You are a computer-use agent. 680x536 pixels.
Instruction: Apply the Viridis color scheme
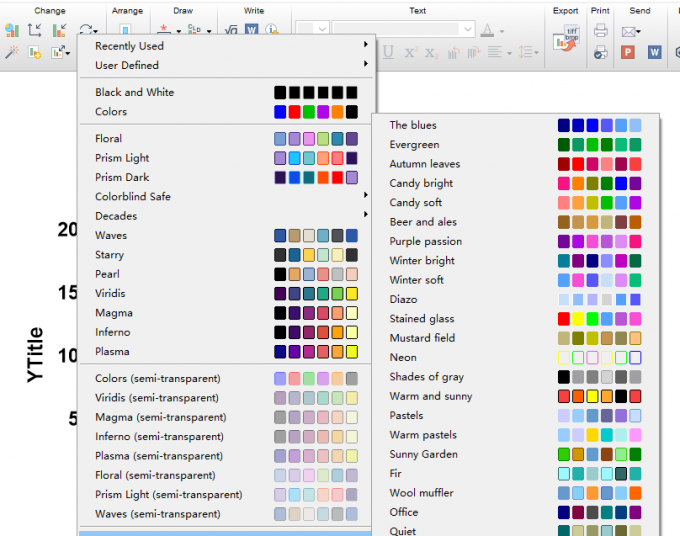point(226,293)
